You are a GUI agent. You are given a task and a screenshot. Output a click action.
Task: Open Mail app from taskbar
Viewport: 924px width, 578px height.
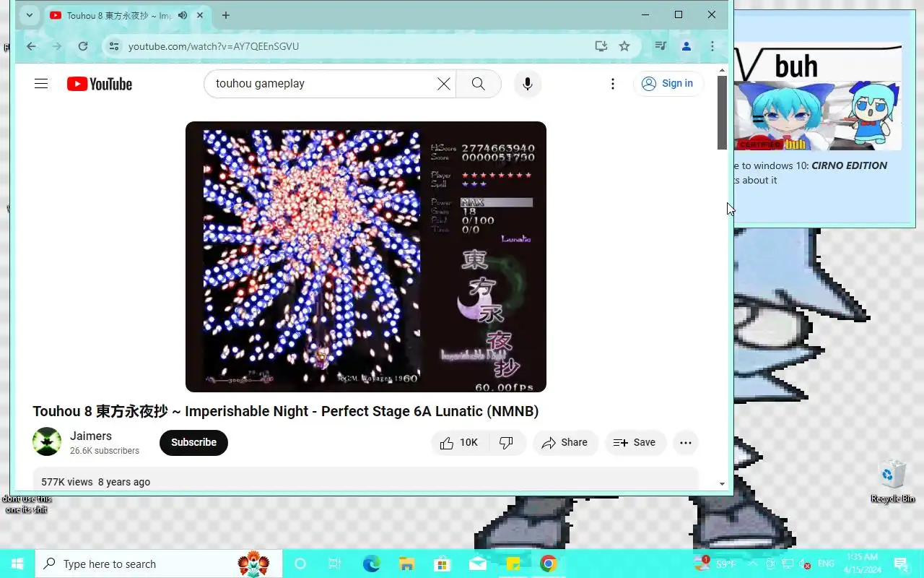click(478, 564)
